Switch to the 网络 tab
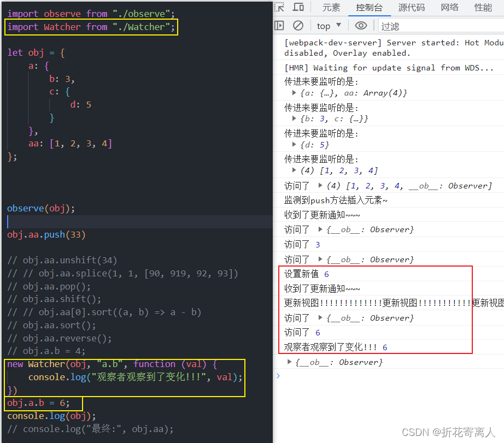 [449, 7]
